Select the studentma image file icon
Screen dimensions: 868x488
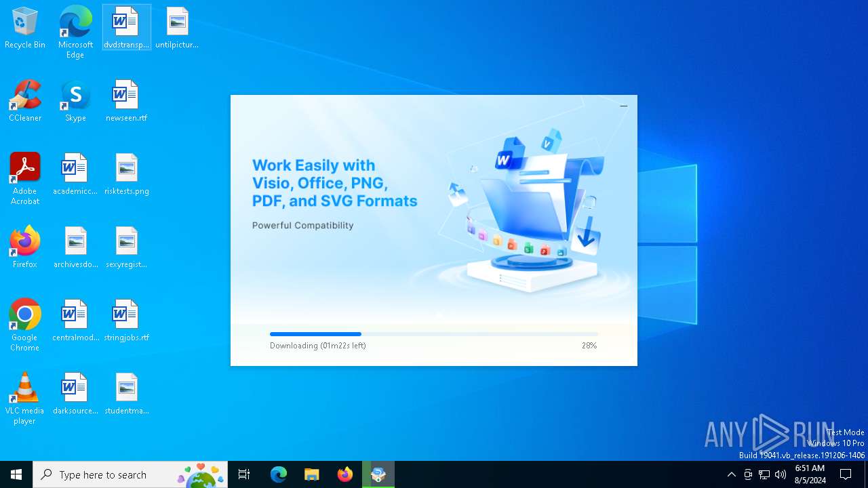click(126, 394)
